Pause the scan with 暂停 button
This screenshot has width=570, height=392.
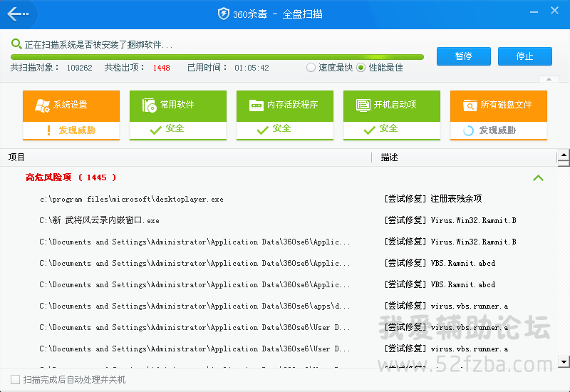tap(464, 56)
